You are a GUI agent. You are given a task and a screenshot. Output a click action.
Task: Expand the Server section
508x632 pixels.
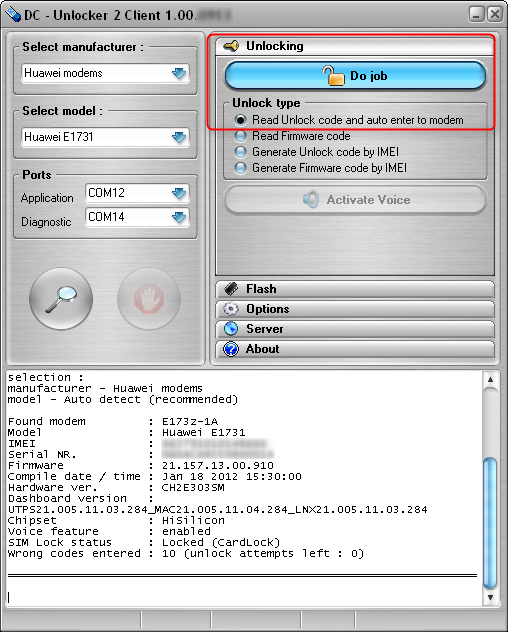pos(355,329)
